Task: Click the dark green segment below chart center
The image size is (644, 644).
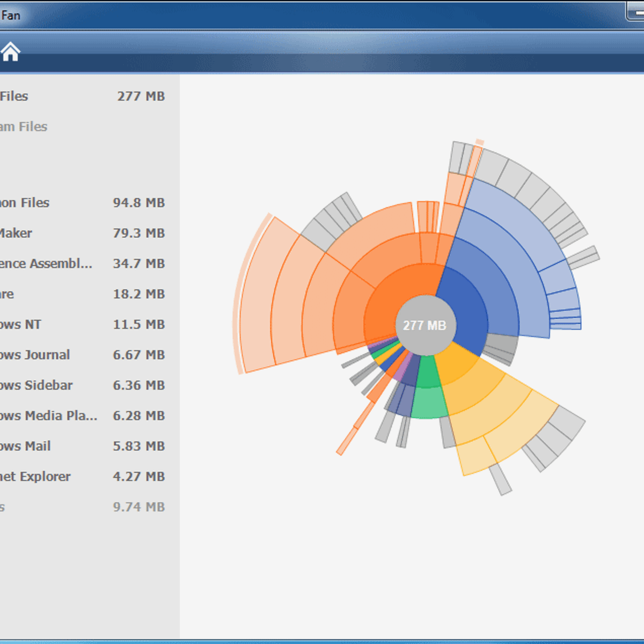Action: pyautogui.click(x=428, y=374)
